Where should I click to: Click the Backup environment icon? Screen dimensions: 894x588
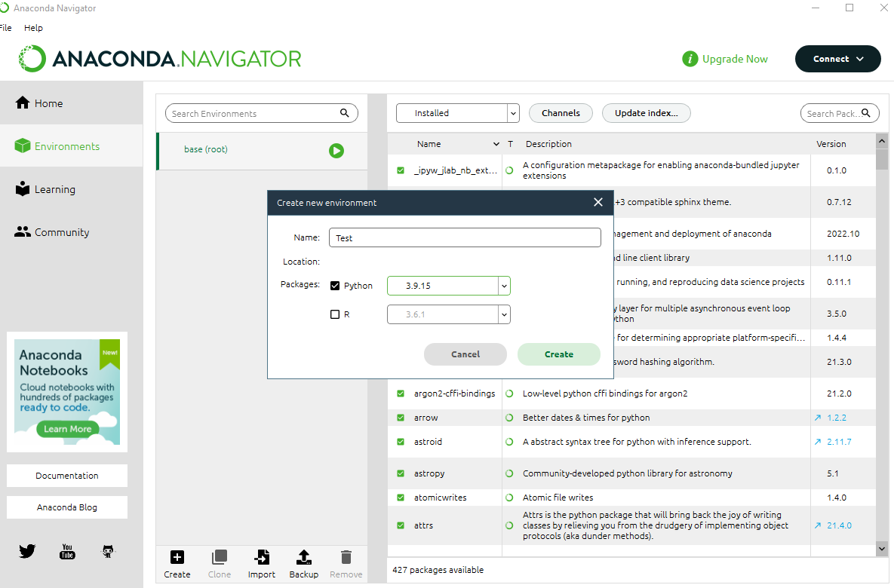[x=304, y=556]
